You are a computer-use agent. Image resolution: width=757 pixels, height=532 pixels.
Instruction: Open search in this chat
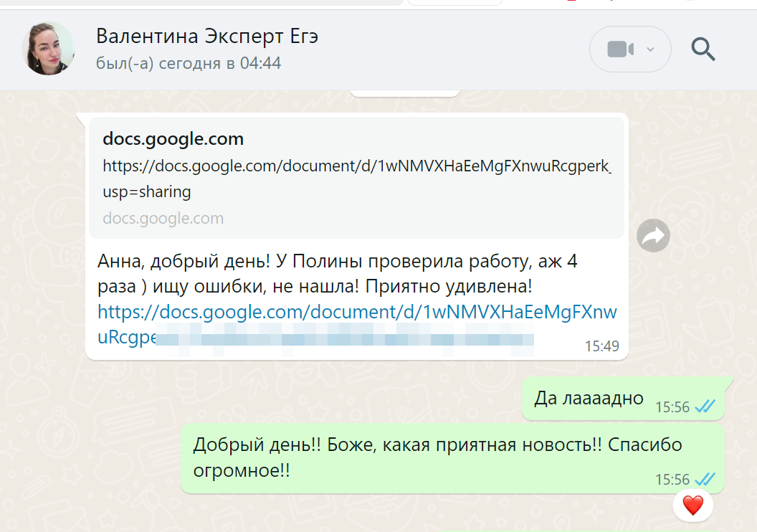(x=703, y=49)
